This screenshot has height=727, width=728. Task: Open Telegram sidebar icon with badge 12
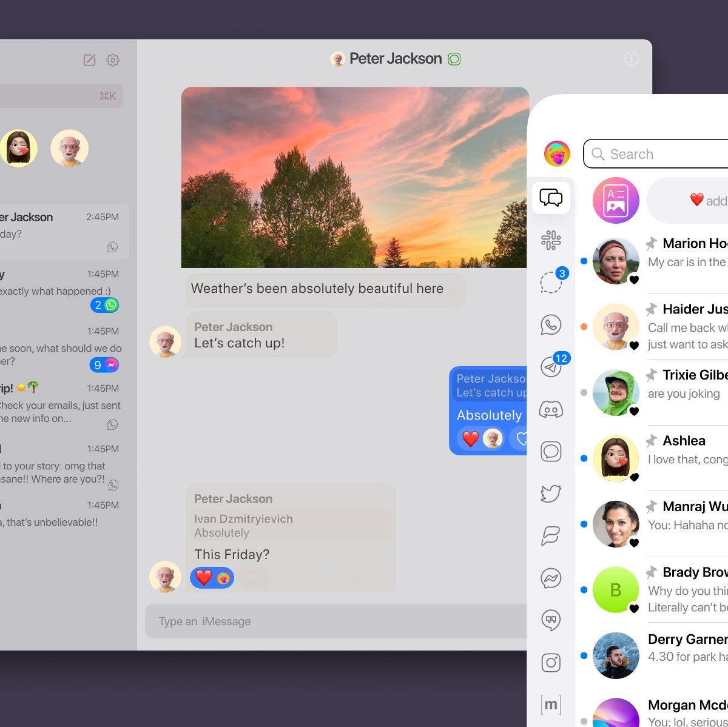551,367
